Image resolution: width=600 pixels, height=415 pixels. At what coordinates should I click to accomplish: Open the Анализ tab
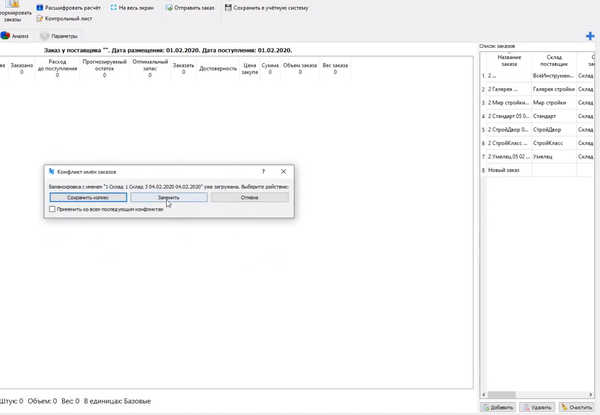pyautogui.click(x=15, y=36)
